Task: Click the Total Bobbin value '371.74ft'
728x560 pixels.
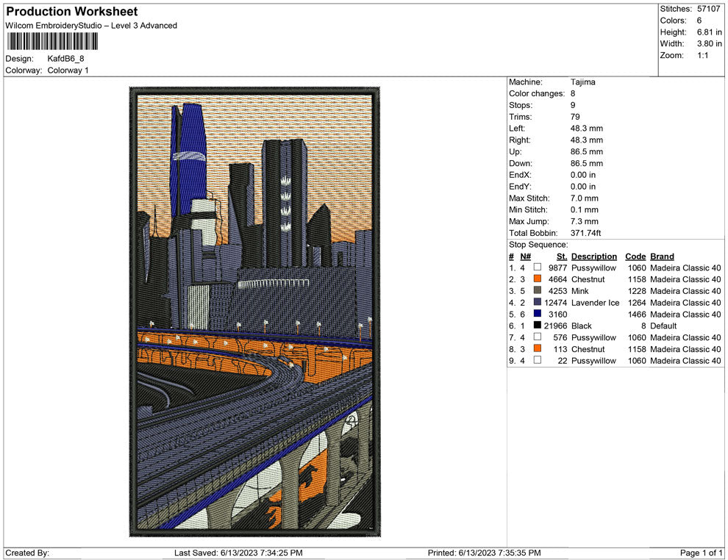Action: click(585, 233)
